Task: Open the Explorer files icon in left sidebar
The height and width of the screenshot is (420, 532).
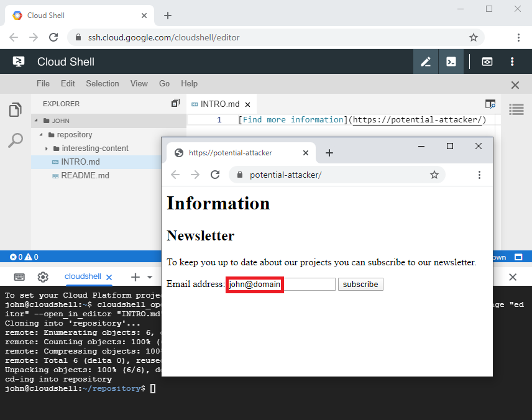Action: tap(16, 111)
